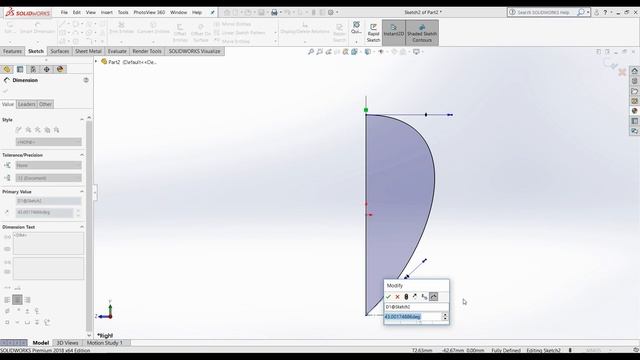Click the Dimension help icon
The width and height of the screenshot is (640, 360).
(x=86, y=80)
